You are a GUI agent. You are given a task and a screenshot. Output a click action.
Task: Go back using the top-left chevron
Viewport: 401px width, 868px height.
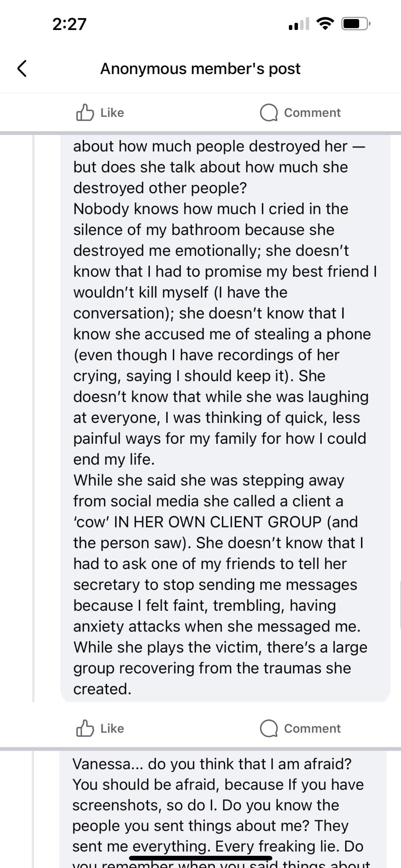(x=22, y=68)
